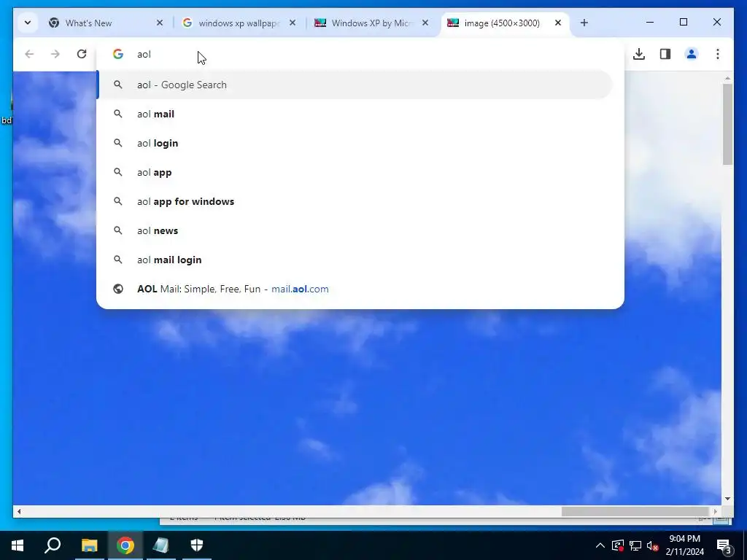Click the tray icon with red dot
The height and width of the screenshot is (560, 747).
click(618, 545)
